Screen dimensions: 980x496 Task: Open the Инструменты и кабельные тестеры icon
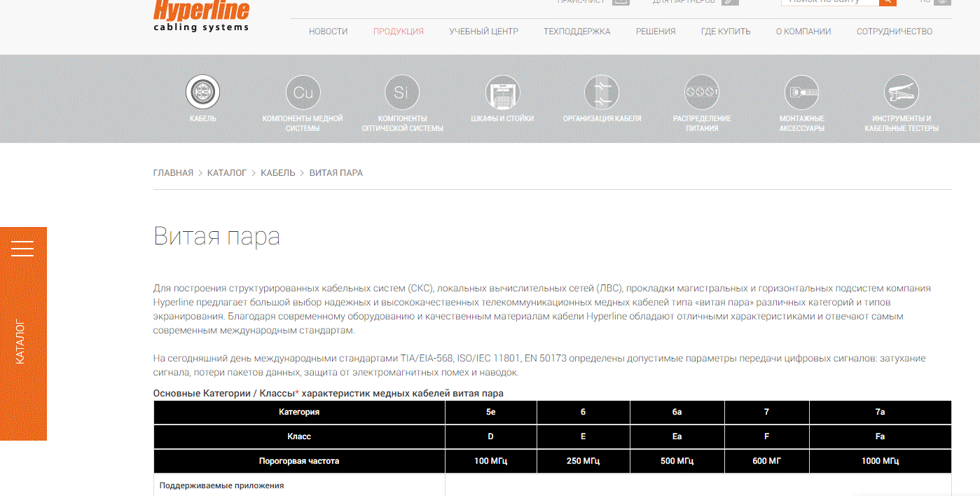pos(902,92)
